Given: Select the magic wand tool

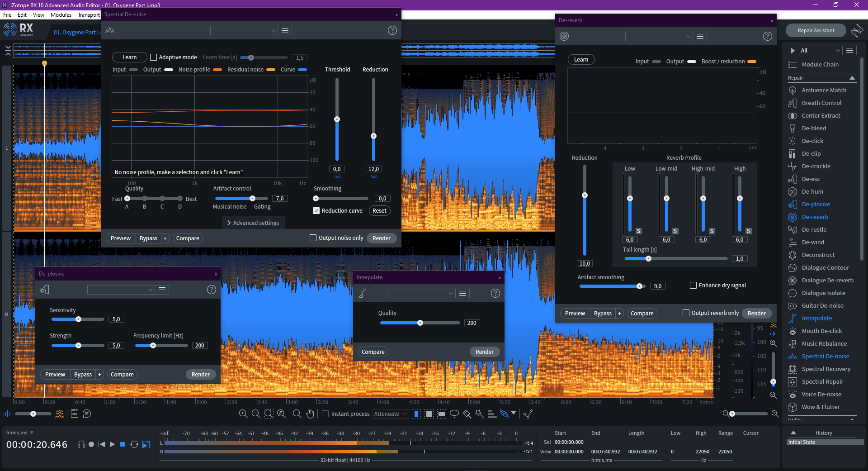Looking at the screenshot, I should (x=479, y=414).
